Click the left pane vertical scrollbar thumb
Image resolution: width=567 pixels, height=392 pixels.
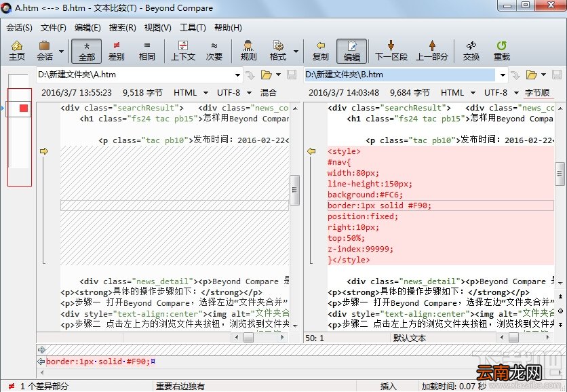[x=295, y=190]
